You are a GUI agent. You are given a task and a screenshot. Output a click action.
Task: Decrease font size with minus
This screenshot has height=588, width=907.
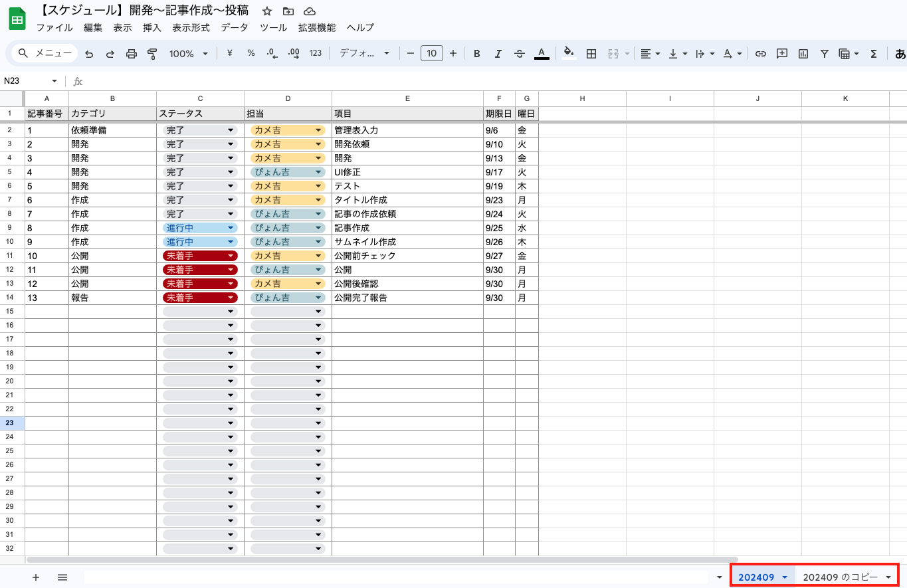411,53
